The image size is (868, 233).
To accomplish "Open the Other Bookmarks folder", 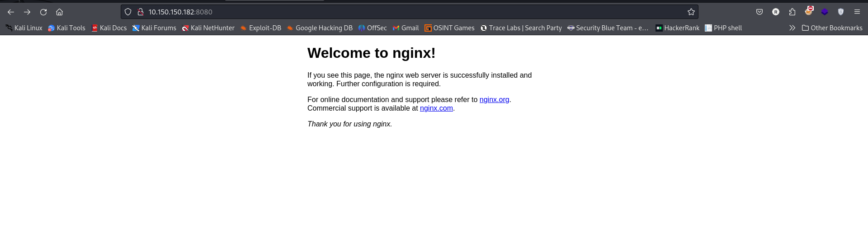I will (832, 28).
